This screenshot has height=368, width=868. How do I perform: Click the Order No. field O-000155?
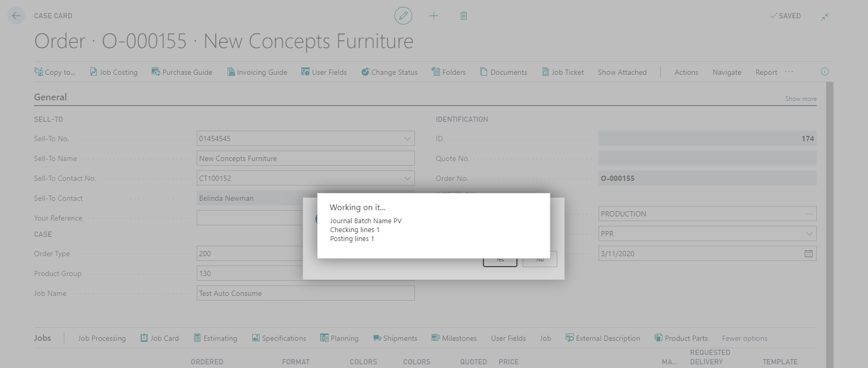[707, 178]
